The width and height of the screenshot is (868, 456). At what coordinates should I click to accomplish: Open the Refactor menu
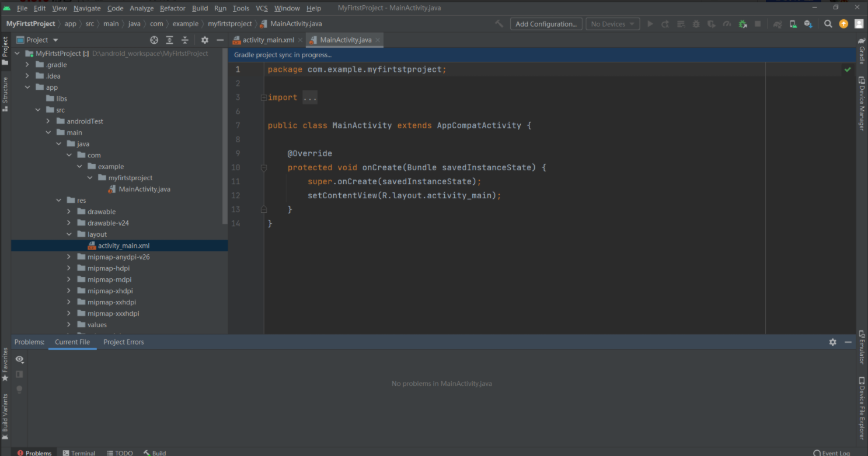[172, 8]
